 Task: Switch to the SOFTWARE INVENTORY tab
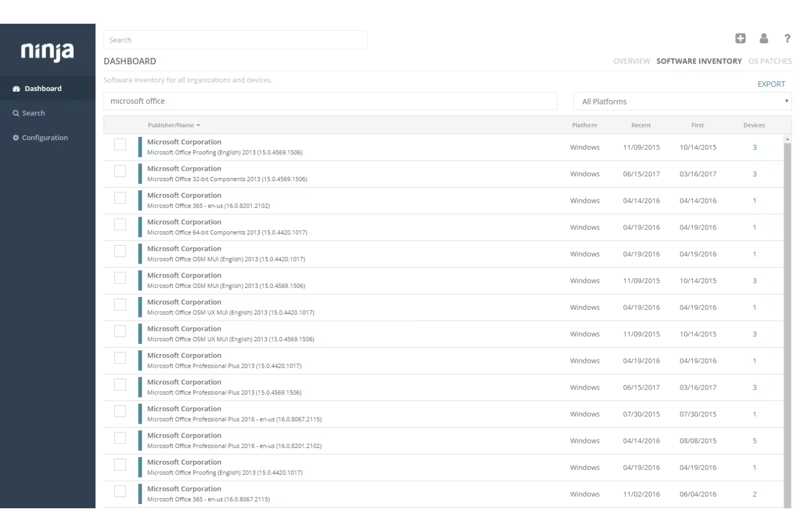coord(699,61)
